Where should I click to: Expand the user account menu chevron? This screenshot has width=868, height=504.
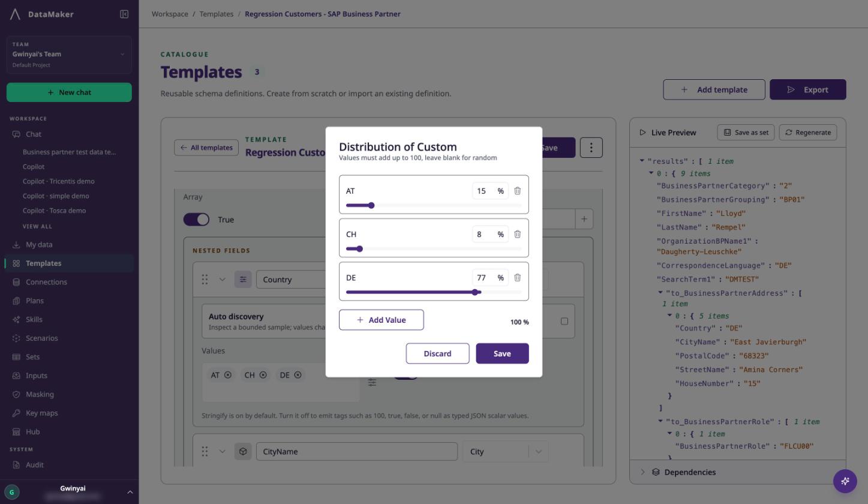(130, 492)
